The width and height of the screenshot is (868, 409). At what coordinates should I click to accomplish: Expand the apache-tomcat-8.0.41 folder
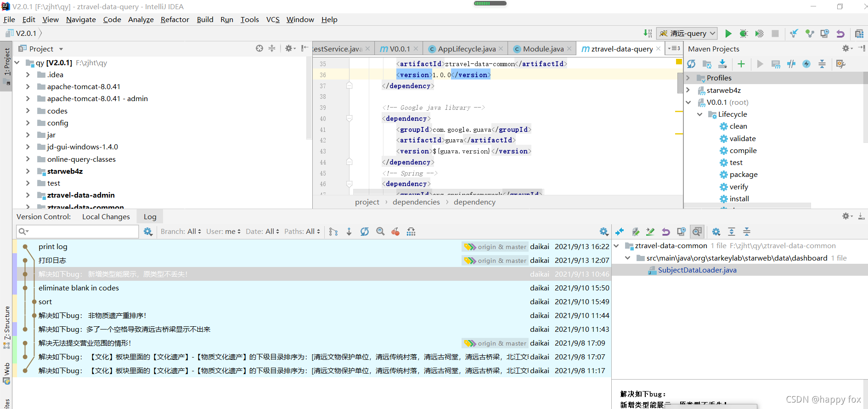point(28,86)
